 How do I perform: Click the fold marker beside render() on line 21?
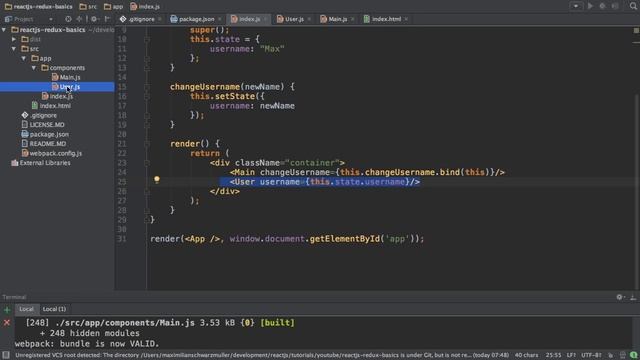pyautogui.click(x=147, y=144)
